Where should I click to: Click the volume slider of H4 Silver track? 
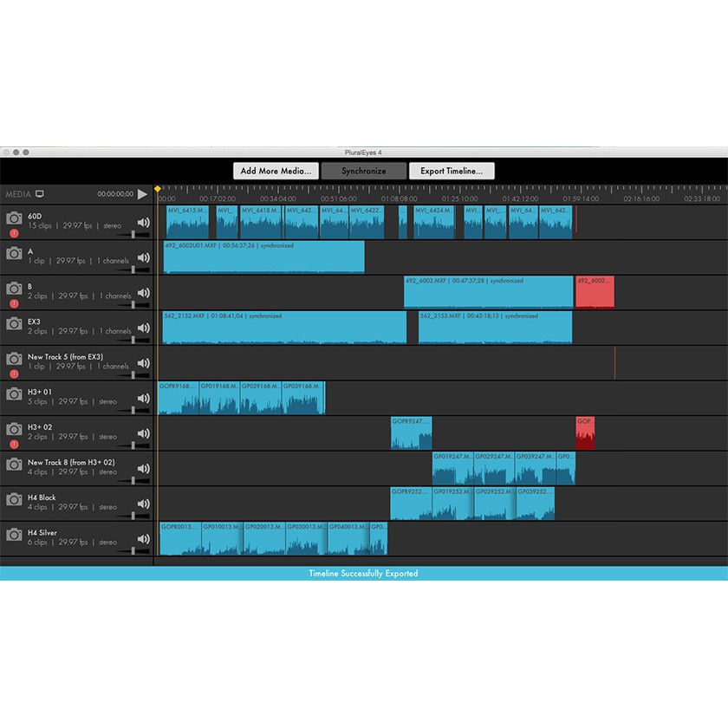point(133,551)
